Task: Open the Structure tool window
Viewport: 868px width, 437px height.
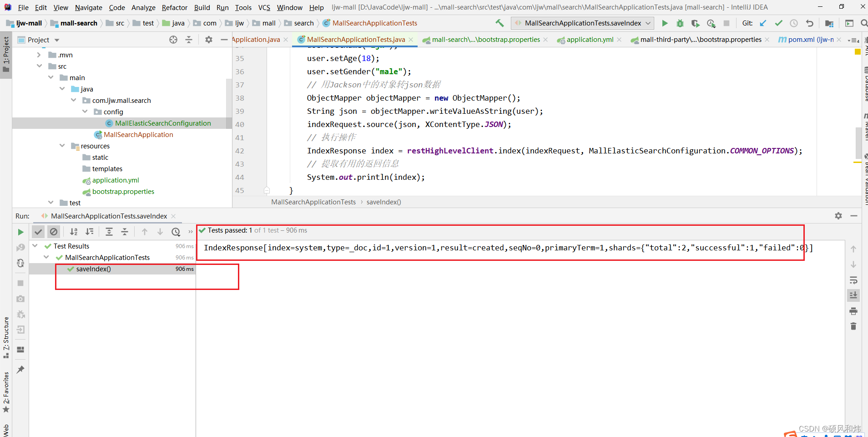Action: [x=6, y=337]
